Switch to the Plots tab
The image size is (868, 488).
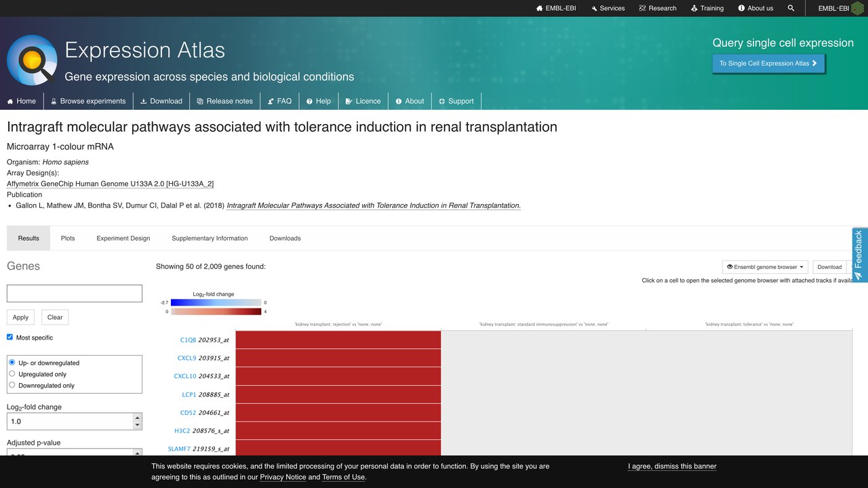click(68, 238)
